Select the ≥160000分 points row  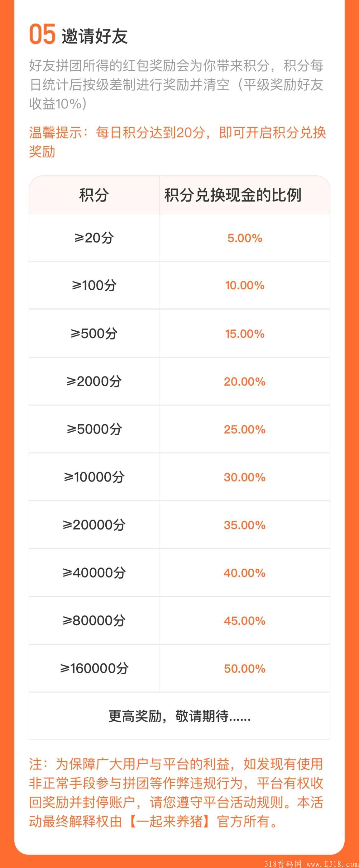point(179,669)
